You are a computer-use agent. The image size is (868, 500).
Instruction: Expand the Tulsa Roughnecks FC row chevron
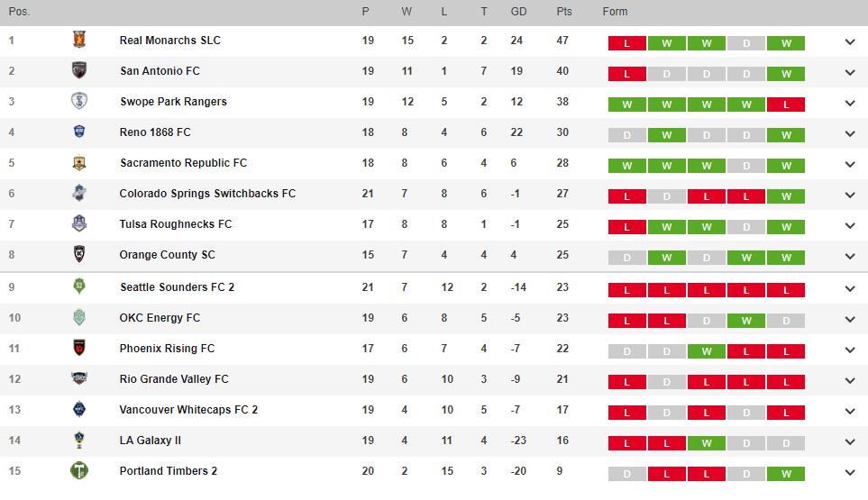click(x=850, y=225)
